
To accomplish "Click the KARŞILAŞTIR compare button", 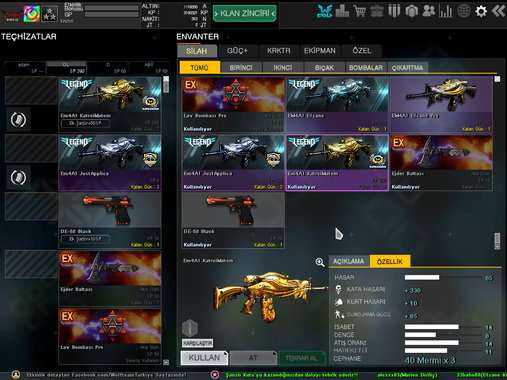I will pos(197,343).
